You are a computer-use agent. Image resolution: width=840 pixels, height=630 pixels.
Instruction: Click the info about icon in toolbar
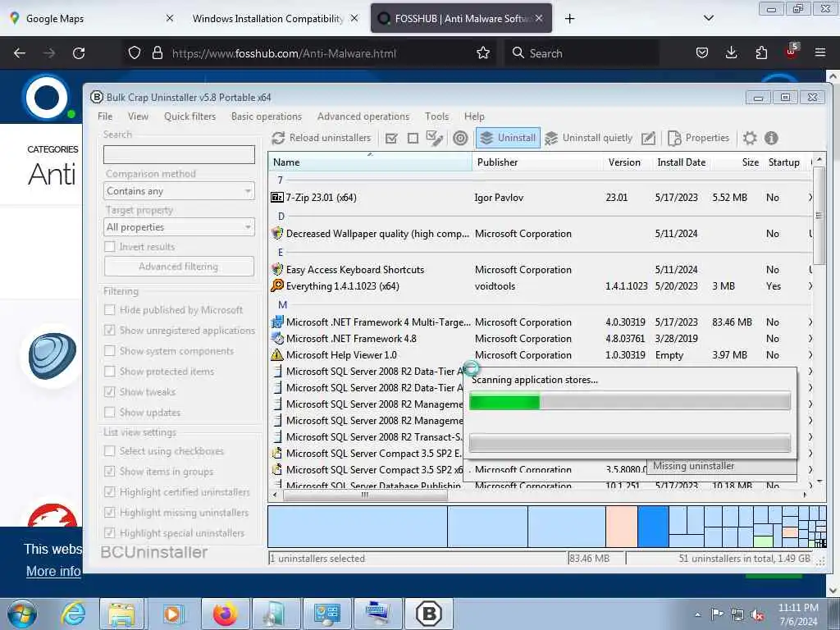[x=771, y=138]
